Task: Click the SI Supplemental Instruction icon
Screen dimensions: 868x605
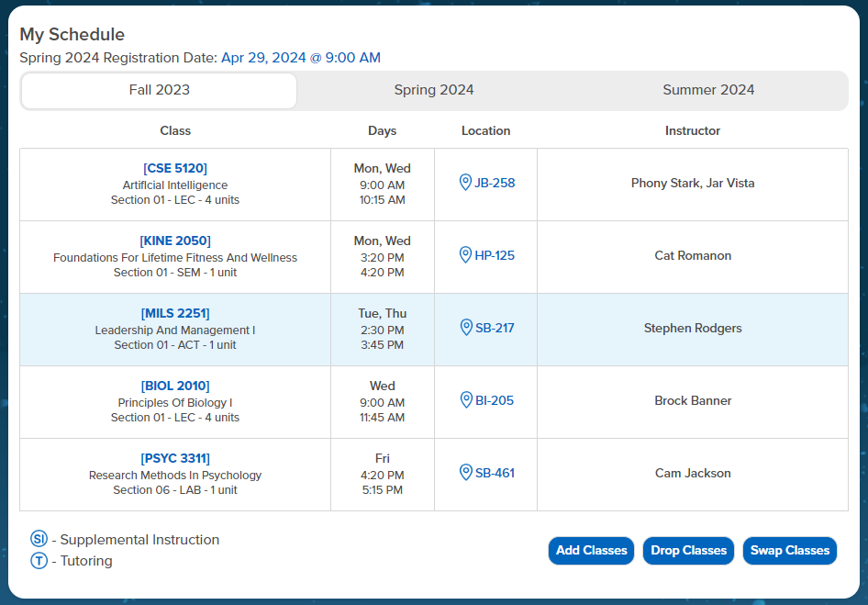Action: (x=39, y=539)
